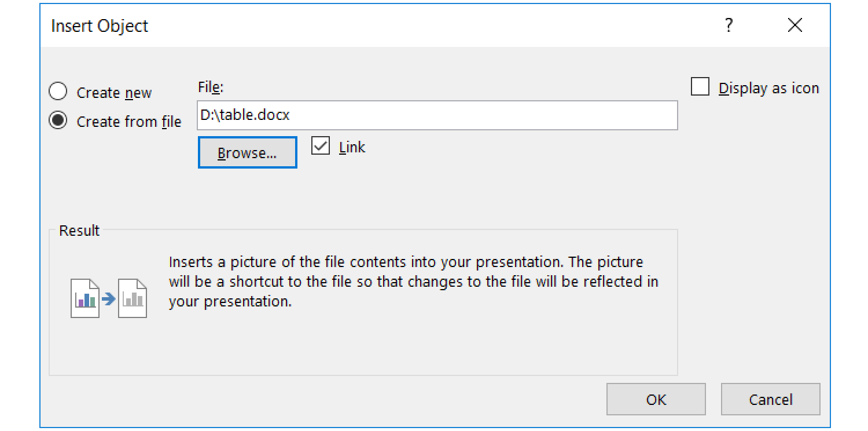Click the Insert Object title text
The image size is (868, 431).
click(100, 25)
